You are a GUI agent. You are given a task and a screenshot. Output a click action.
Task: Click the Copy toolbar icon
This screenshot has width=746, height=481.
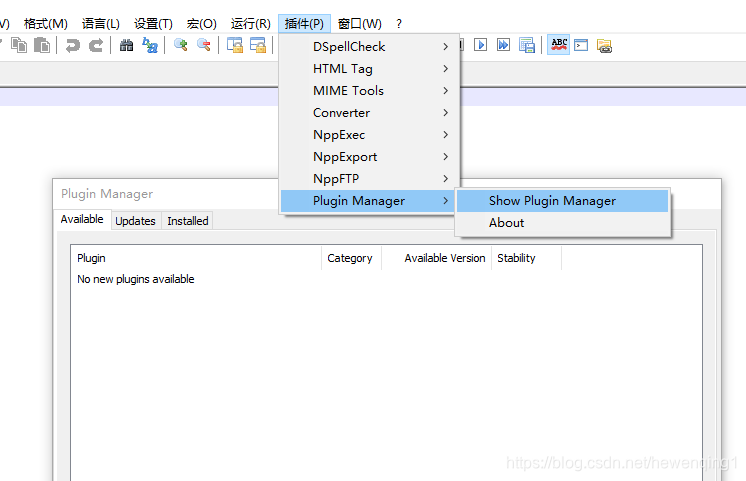click(x=19, y=45)
